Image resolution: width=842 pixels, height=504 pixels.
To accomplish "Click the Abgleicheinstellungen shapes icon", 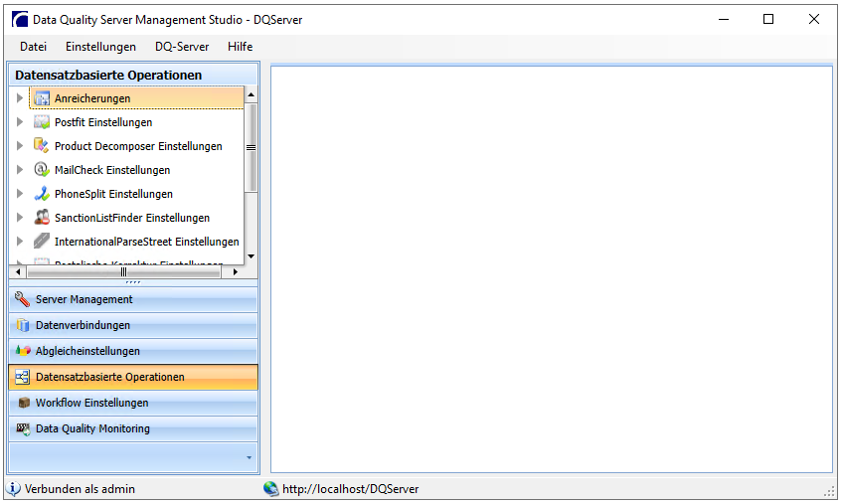I will pos(23,351).
